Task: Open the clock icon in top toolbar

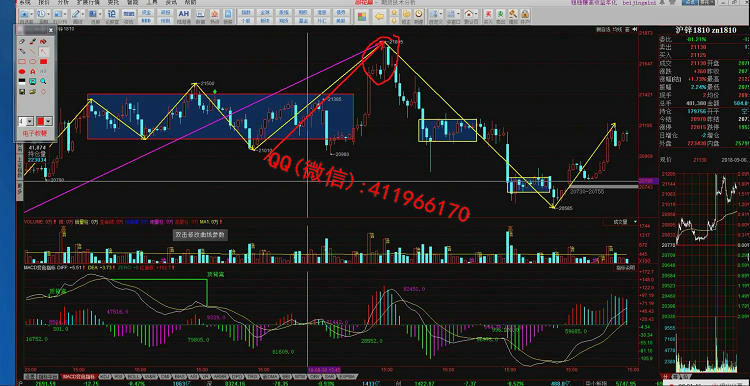Action: [419, 14]
